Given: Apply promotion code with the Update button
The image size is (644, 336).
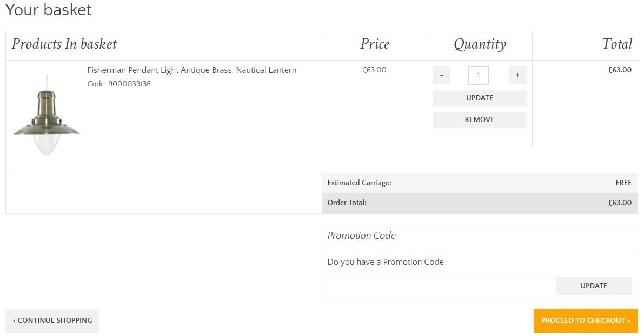Looking at the screenshot, I should (594, 286).
